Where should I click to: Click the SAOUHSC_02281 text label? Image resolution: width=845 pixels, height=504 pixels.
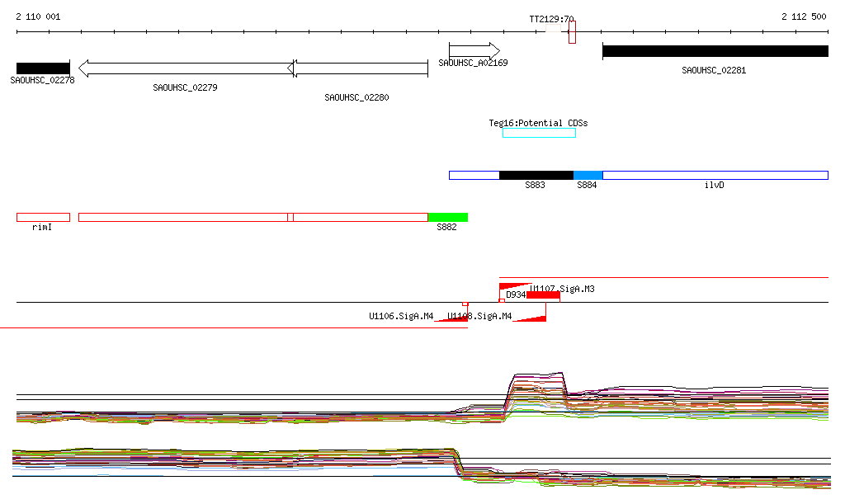pyautogui.click(x=714, y=71)
